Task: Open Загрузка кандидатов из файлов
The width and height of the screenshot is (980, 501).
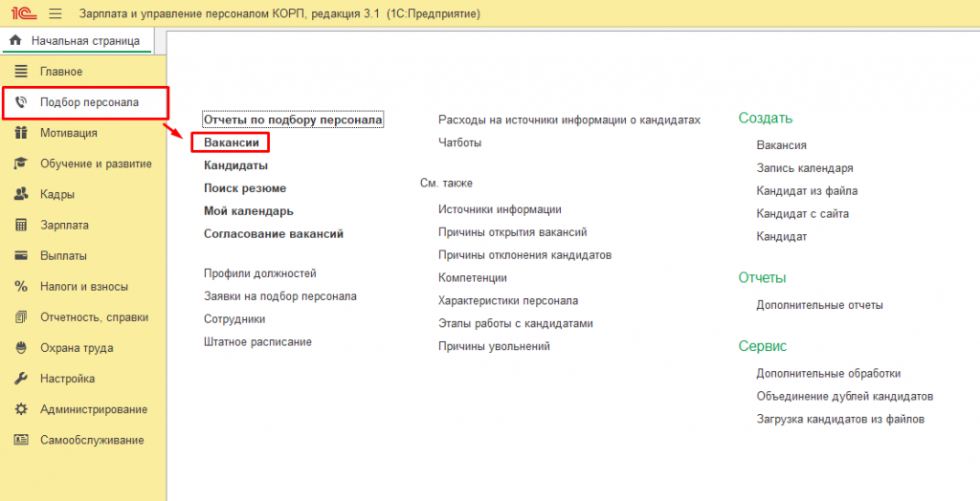Action: [840, 419]
